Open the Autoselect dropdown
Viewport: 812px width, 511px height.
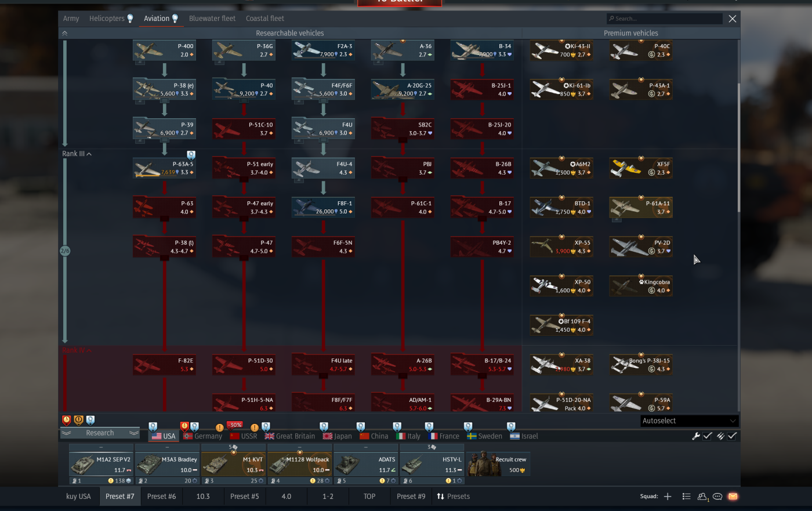coord(689,421)
